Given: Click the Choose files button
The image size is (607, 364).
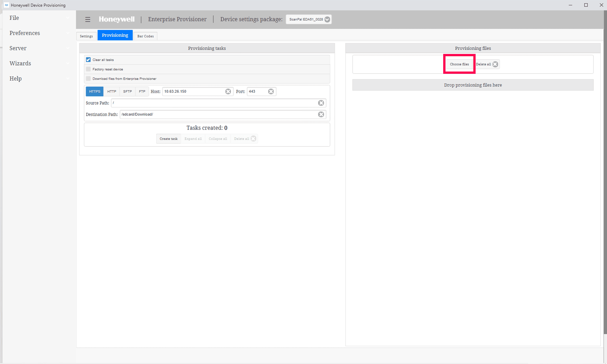Looking at the screenshot, I should click(459, 64).
